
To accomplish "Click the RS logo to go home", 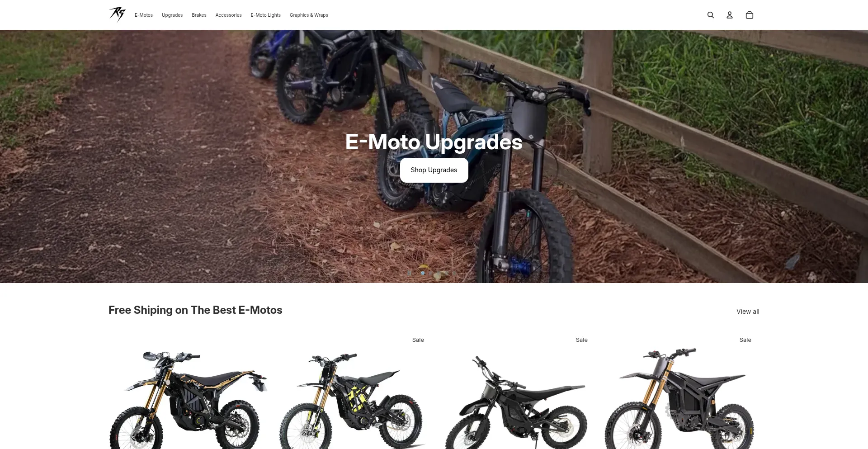I will coord(117,14).
